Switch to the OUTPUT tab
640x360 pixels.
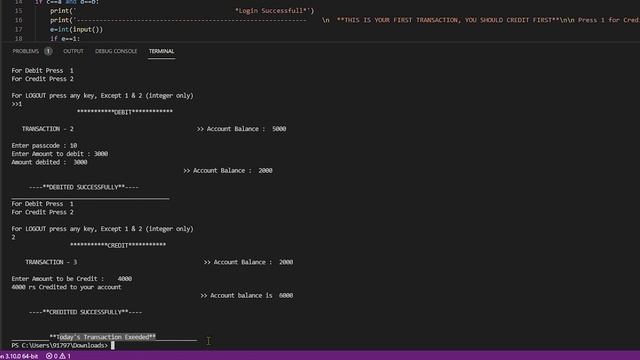(x=73, y=51)
